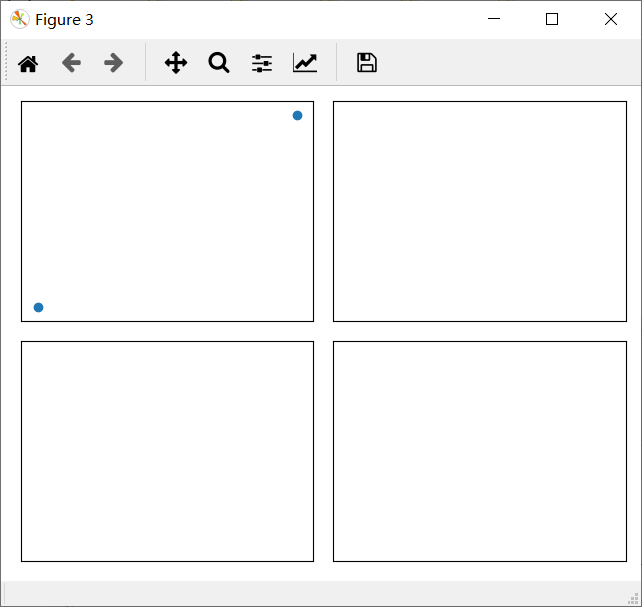The image size is (642, 607).
Task: Click inside the empty bottom-left subplot
Action: 167,451
